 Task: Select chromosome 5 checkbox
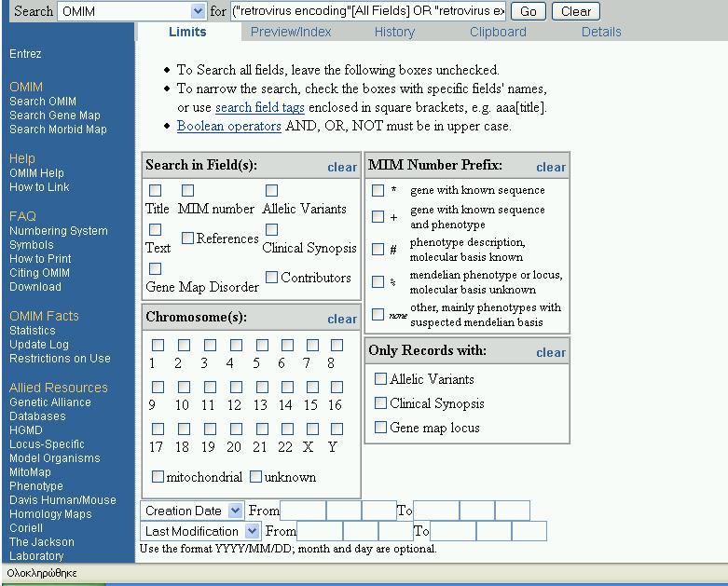point(262,345)
